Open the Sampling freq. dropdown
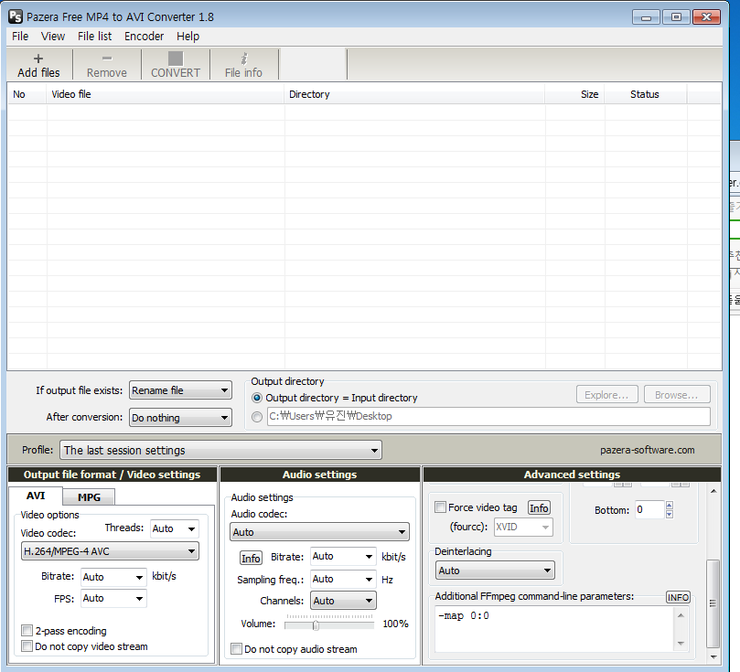 tap(343, 579)
